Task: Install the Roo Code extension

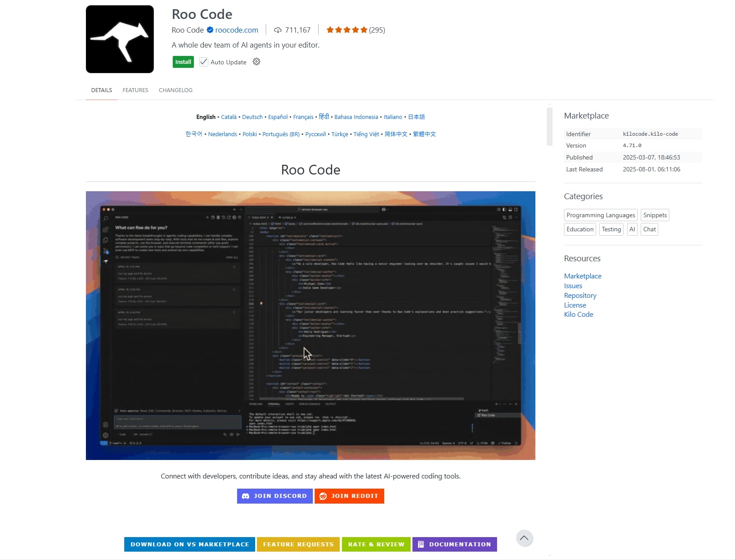Action: [183, 62]
